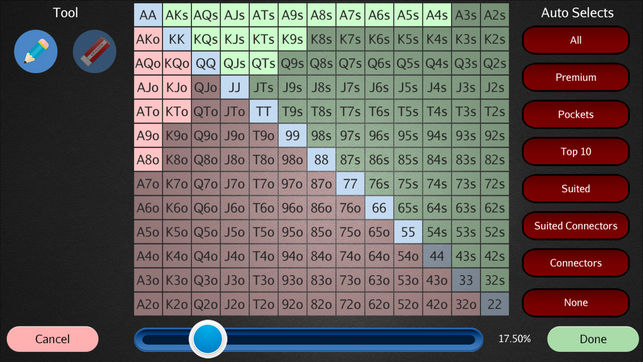Apply the Top 10 auto select
This screenshot has height=362, width=643.
coord(575,151)
